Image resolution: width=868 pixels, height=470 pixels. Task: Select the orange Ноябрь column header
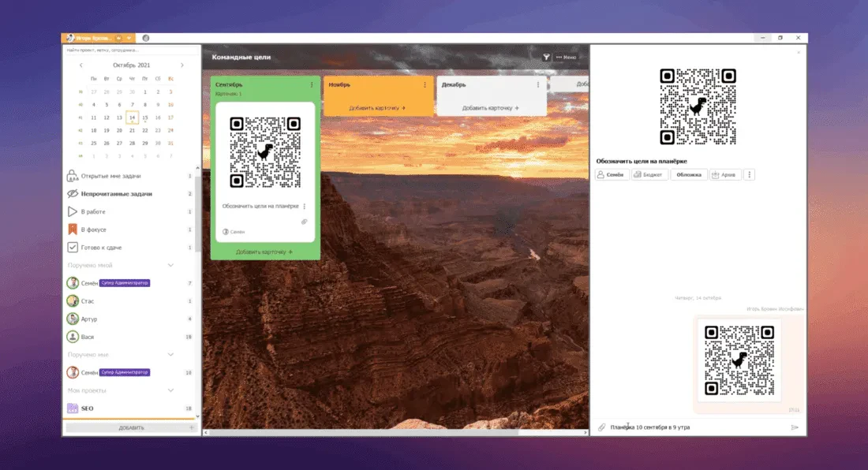pos(378,84)
